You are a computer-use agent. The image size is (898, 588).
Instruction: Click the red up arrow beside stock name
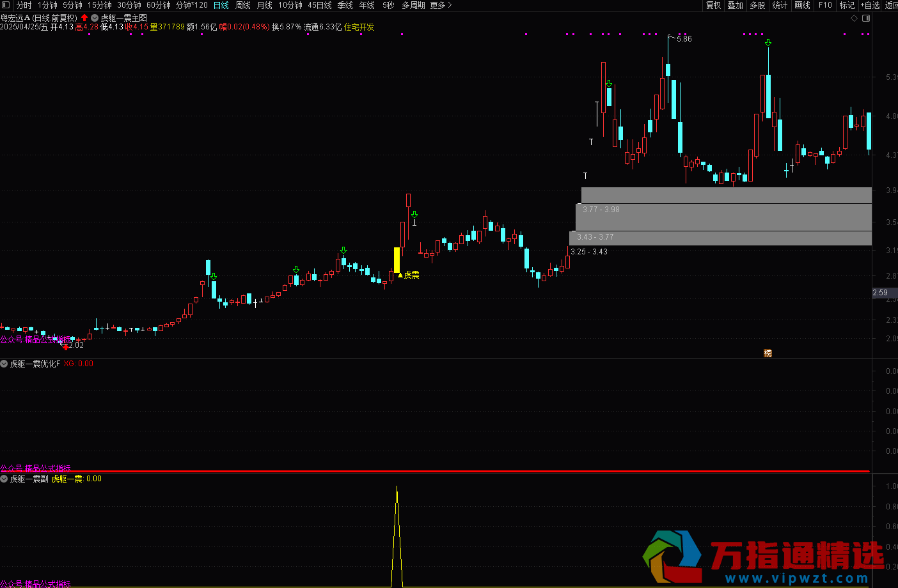click(84, 18)
